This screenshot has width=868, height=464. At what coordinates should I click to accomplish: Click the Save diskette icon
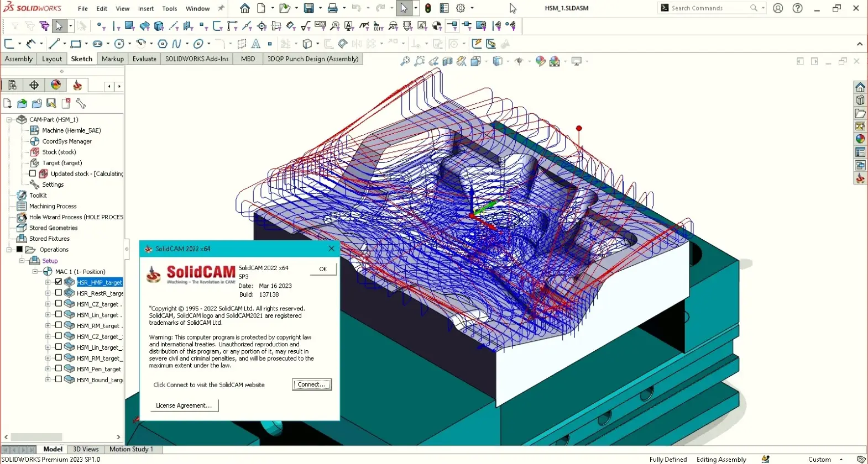pyautogui.click(x=308, y=8)
